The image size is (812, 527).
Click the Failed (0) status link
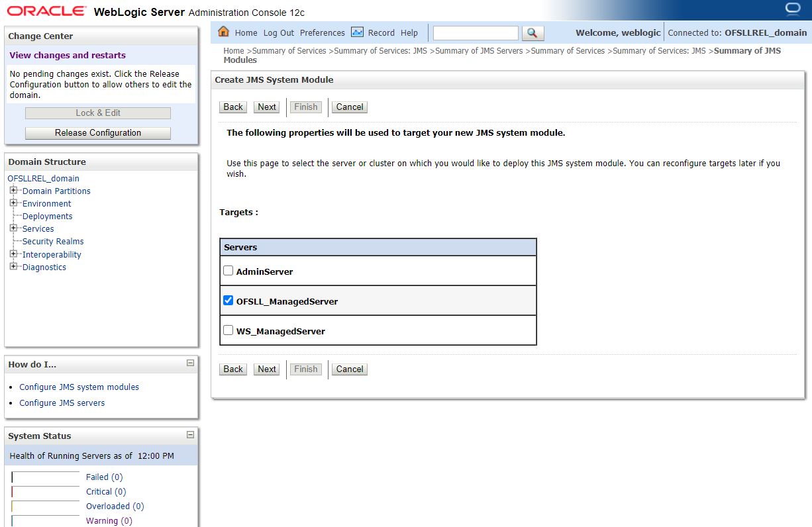[104, 477]
